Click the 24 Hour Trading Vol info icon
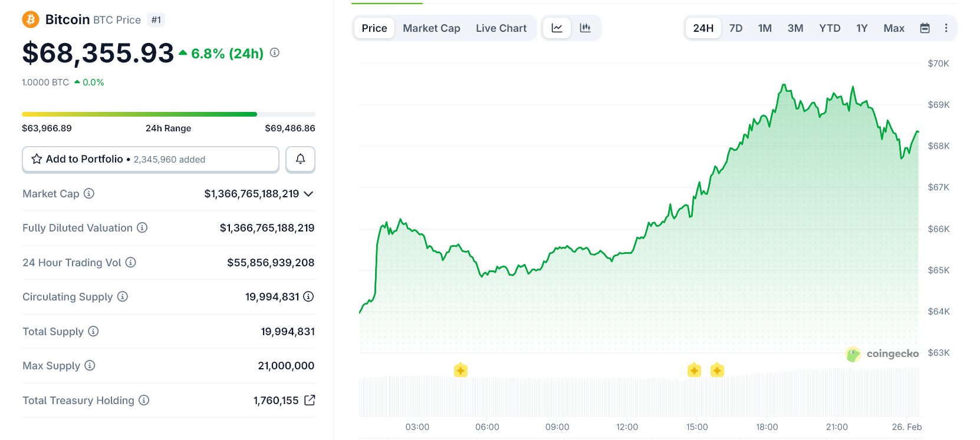Screen dimensions: 980x440 131,263
